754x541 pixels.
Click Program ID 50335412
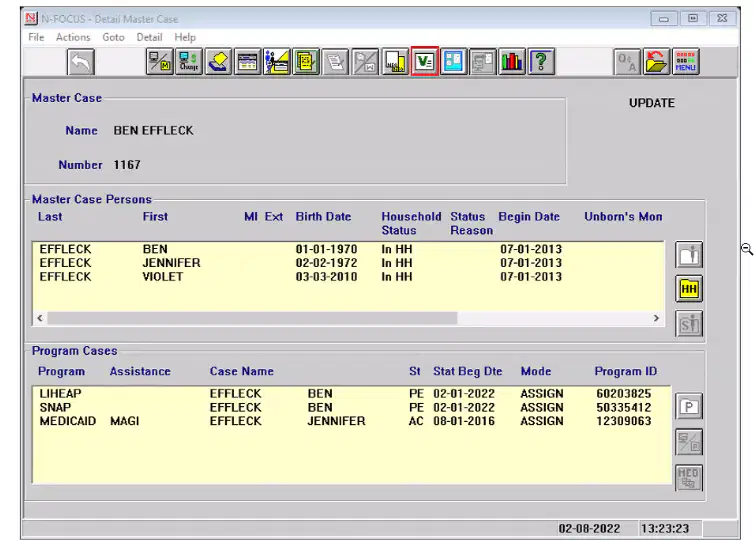(624, 407)
